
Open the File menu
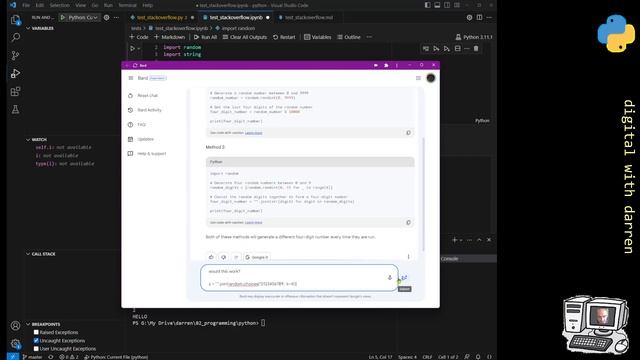26,5
